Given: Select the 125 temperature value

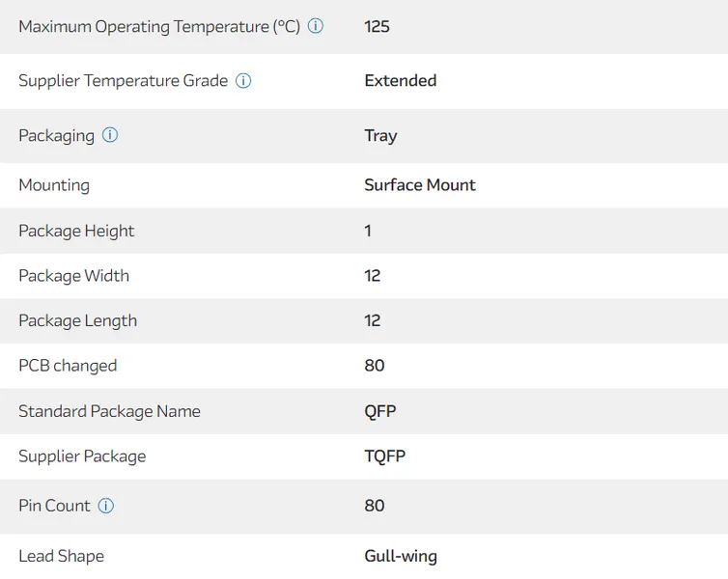Looking at the screenshot, I should pos(377,27).
